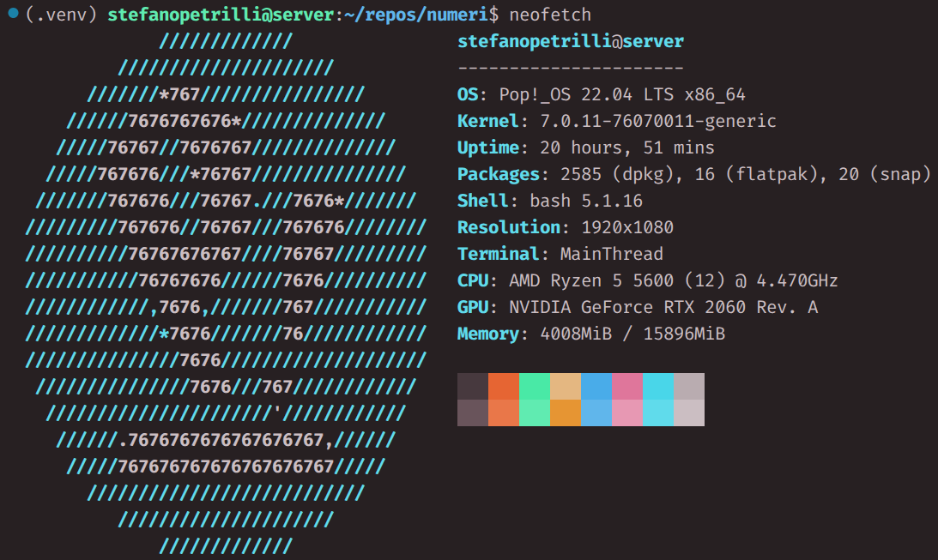Click the 'GPU' label
This screenshot has height=560, width=938.
473,307
